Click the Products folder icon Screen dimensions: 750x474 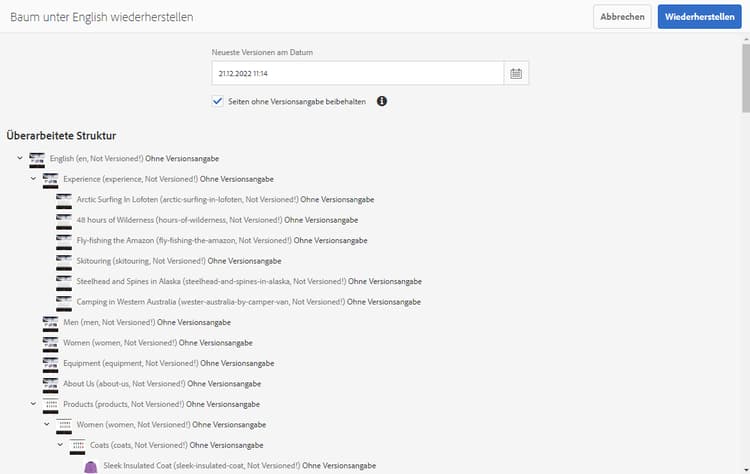[x=50, y=406]
